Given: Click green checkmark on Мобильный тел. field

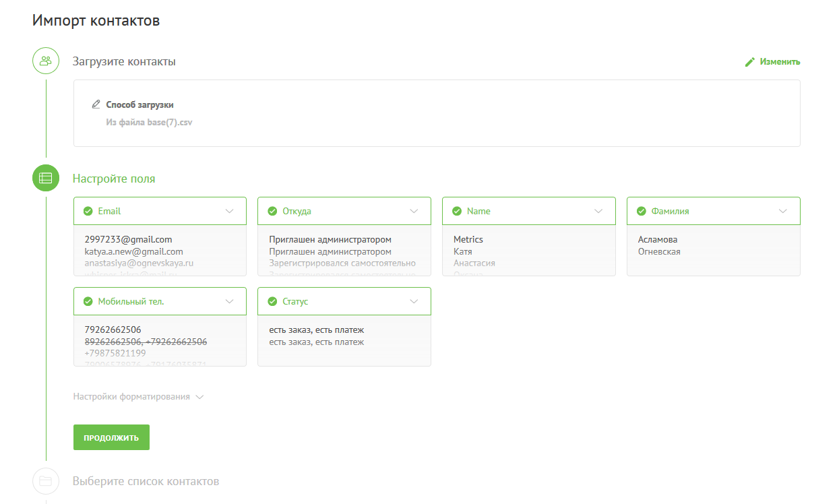Looking at the screenshot, I should click(x=88, y=301).
